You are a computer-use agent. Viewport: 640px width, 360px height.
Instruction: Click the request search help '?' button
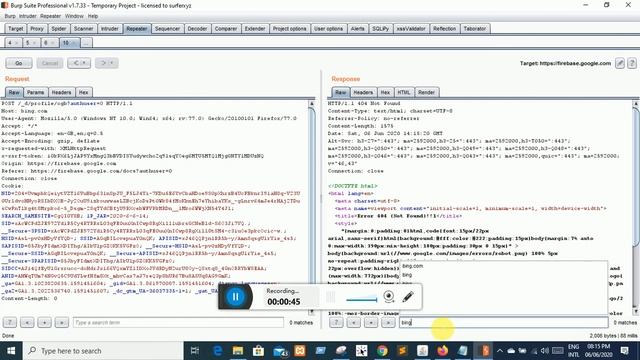[10, 322]
